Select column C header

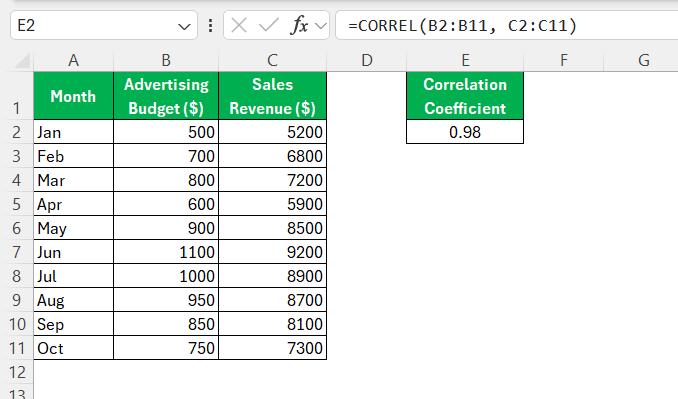pos(272,61)
